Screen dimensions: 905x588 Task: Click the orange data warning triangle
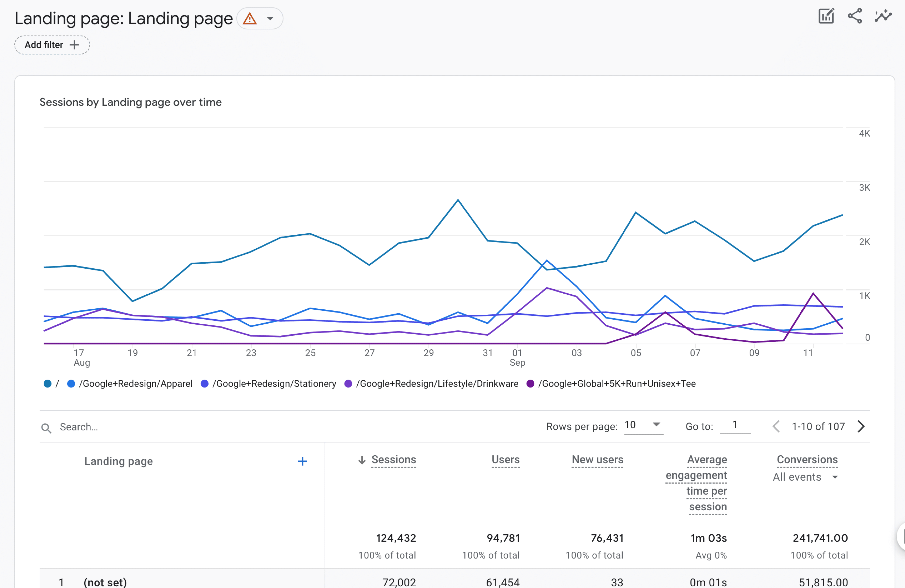[250, 18]
